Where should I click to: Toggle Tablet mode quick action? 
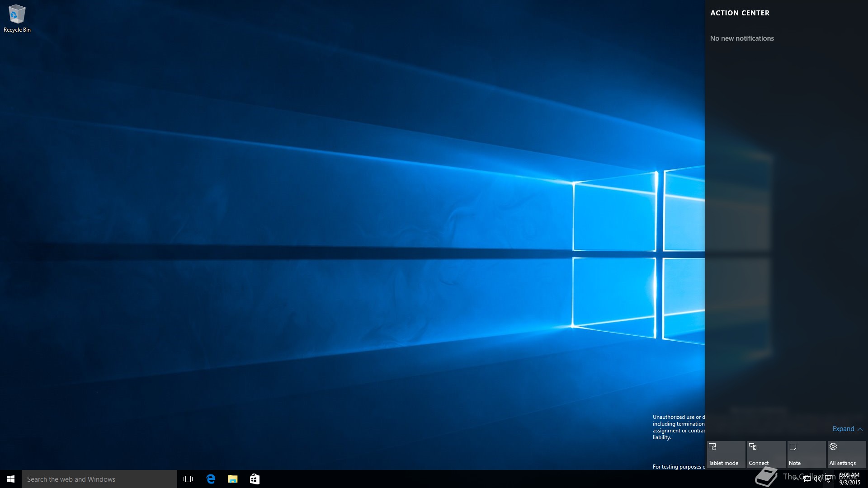[726, 455]
